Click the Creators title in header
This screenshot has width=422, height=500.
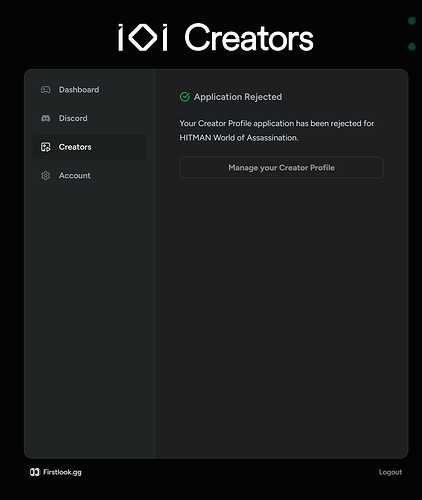pos(249,38)
